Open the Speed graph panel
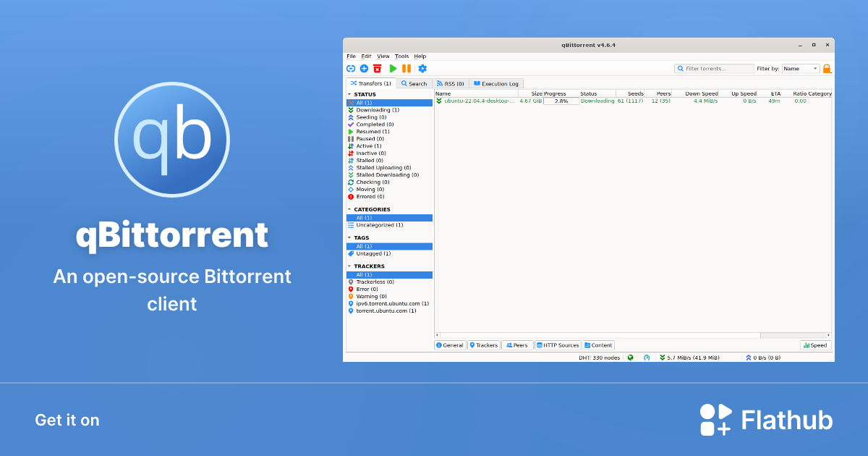Image resolution: width=868 pixels, height=456 pixels. click(815, 345)
